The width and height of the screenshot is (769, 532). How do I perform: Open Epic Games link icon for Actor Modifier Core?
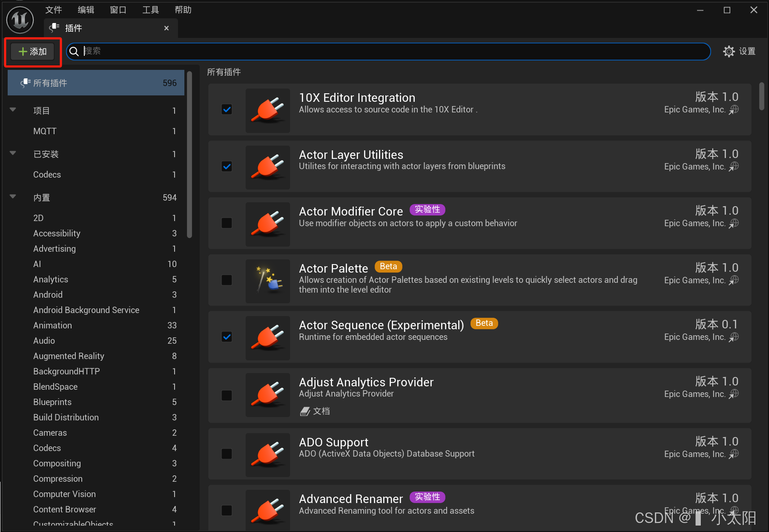734,223
